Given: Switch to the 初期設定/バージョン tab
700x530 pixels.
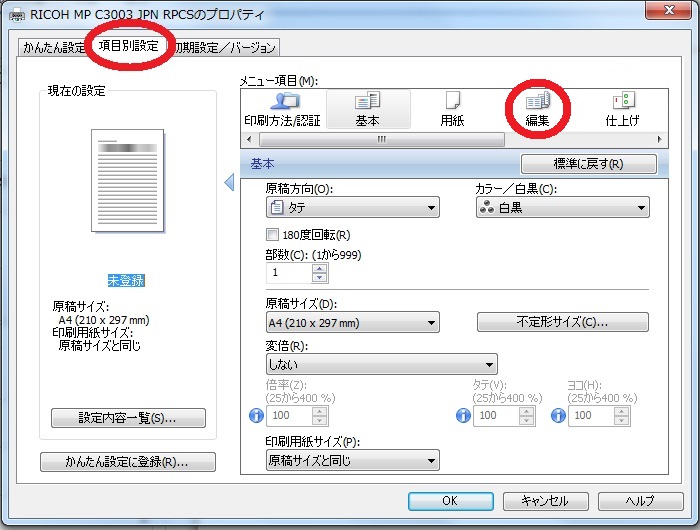Looking at the screenshot, I should (225, 47).
